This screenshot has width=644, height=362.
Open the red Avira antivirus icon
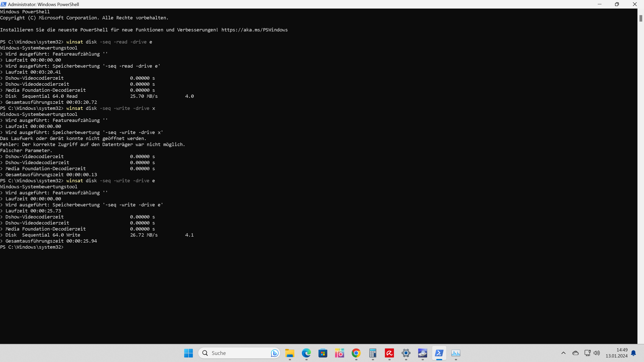389,353
